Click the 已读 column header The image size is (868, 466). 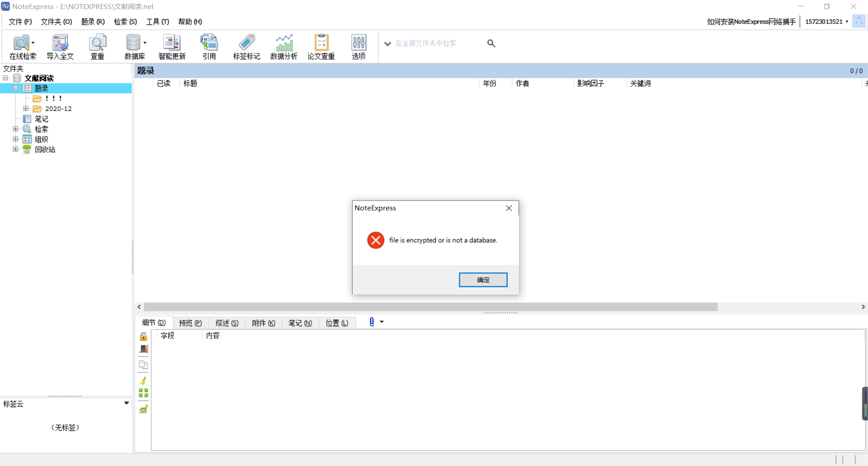(x=164, y=83)
